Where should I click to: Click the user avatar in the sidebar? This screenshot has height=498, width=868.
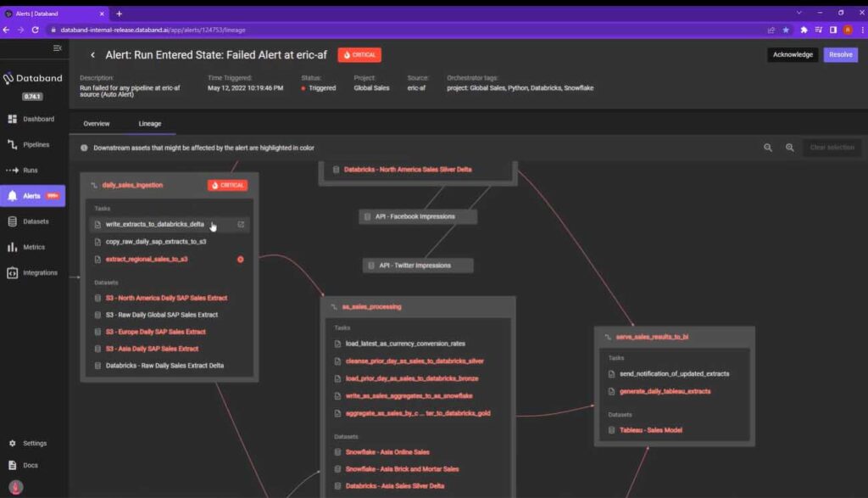coord(15,488)
